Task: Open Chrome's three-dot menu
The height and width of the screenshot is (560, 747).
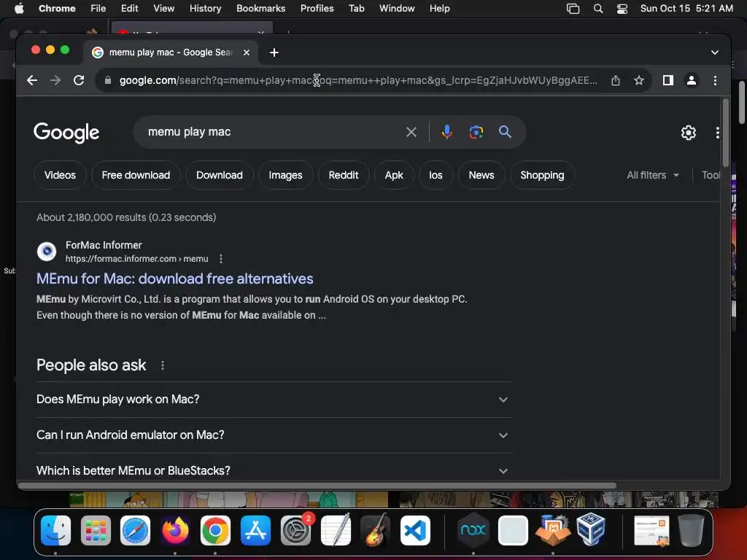Action: (715, 80)
